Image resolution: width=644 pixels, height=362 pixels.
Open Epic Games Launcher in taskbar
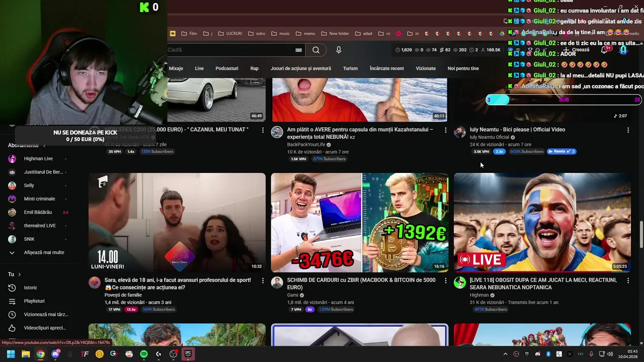[188, 354]
